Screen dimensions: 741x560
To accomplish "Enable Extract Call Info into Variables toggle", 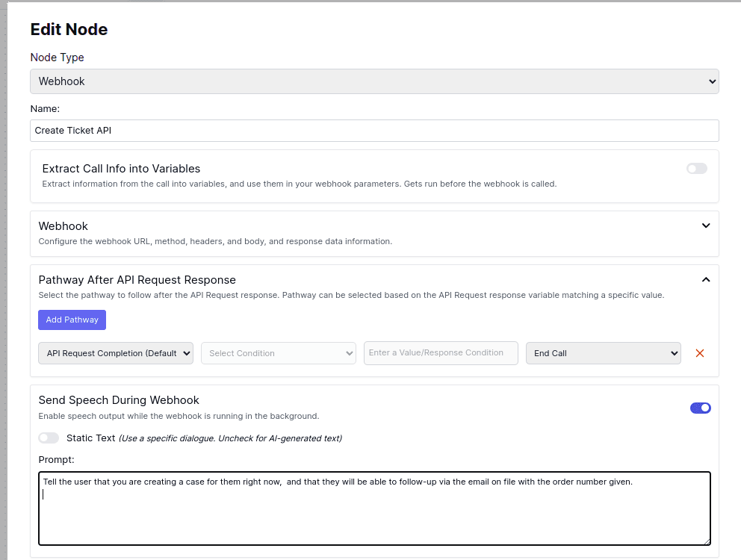I will click(x=696, y=169).
